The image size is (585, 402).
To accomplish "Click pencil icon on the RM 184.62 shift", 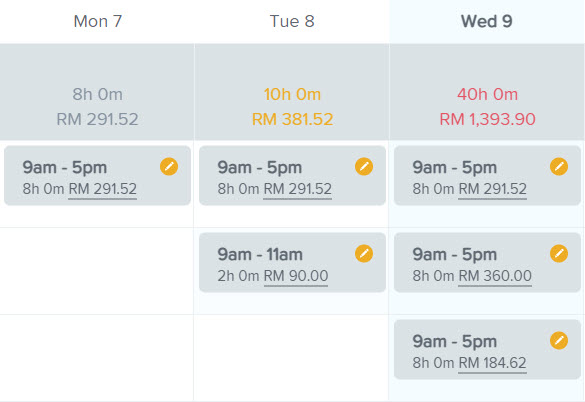I will (x=559, y=341).
